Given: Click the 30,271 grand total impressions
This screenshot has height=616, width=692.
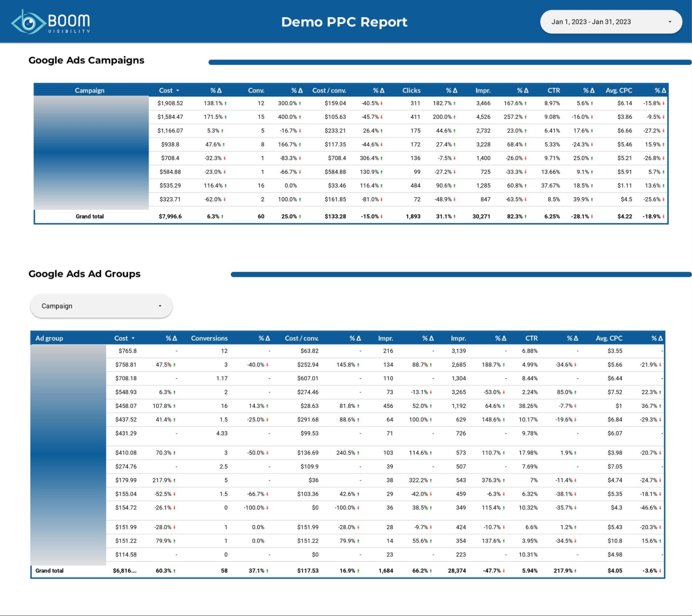Looking at the screenshot, I should pyautogui.click(x=481, y=216).
